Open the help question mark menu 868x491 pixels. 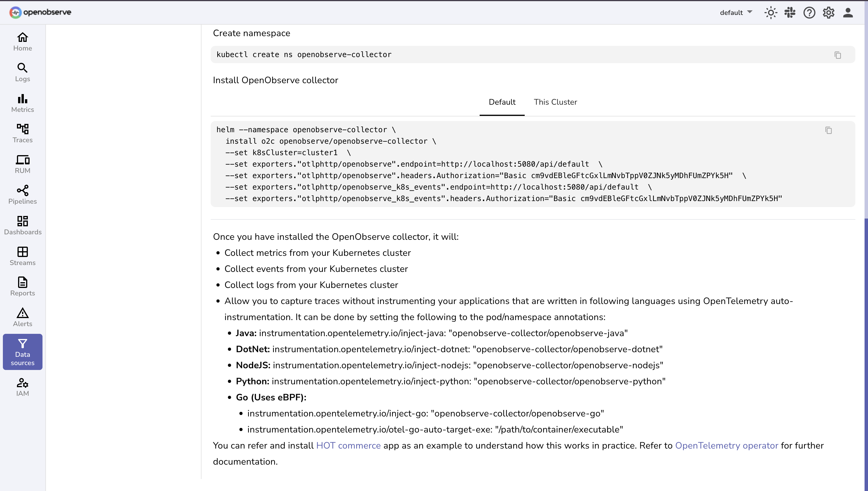(x=809, y=13)
